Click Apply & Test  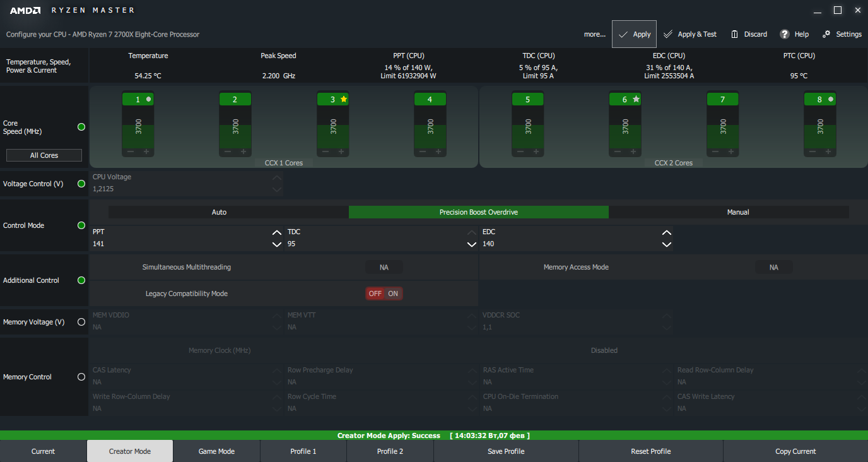click(689, 34)
